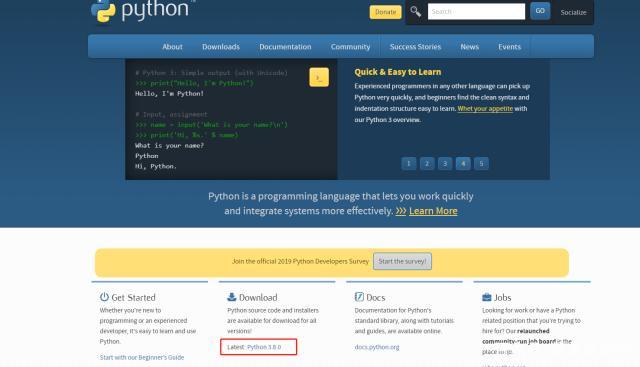Go to slide 4
The height and width of the screenshot is (367, 640).
click(463, 164)
